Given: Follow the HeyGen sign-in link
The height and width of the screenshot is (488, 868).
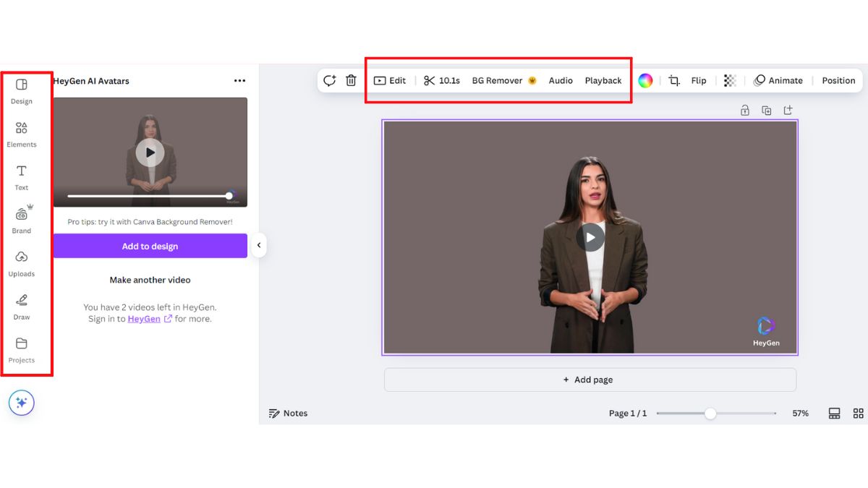Looking at the screenshot, I should [143, 318].
